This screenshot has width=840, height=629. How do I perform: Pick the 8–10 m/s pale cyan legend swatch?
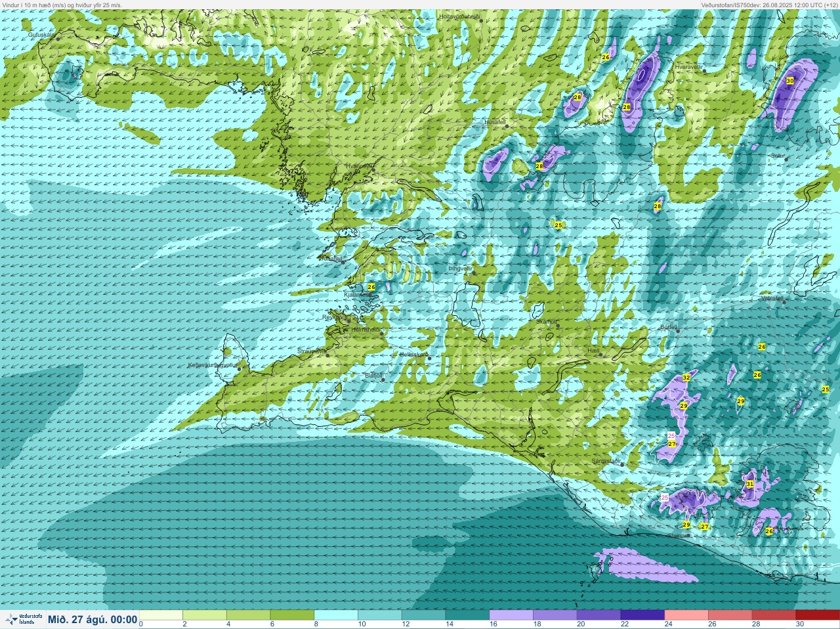(x=336, y=615)
